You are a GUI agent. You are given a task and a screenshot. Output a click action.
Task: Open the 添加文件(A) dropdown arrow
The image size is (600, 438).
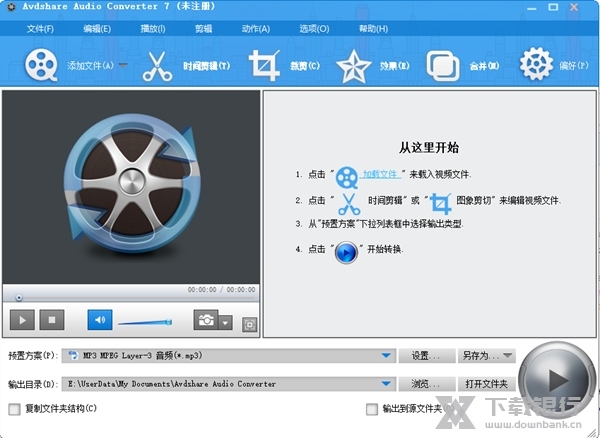coord(123,65)
